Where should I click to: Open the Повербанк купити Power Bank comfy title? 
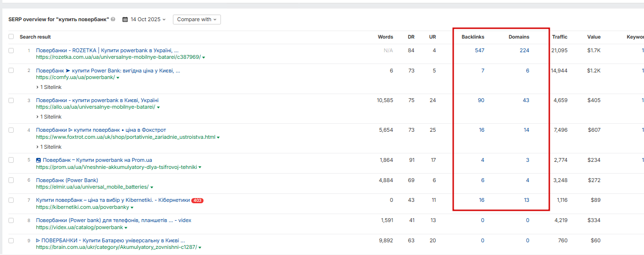[x=108, y=71]
